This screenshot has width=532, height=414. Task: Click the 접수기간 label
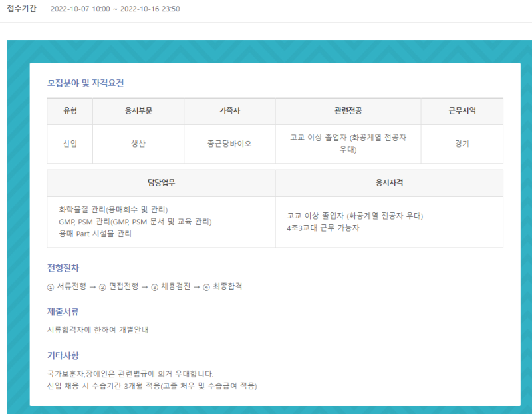tap(21, 9)
